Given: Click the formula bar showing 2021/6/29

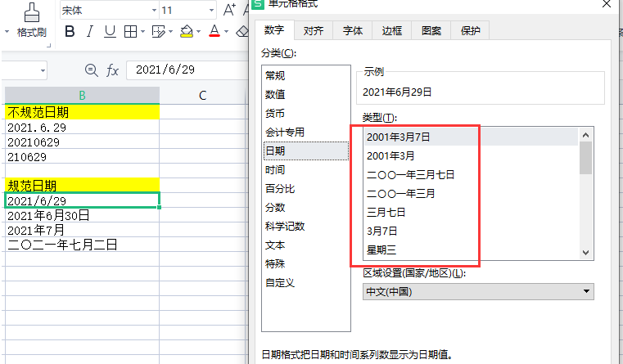Looking at the screenshot, I should [188, 70].
